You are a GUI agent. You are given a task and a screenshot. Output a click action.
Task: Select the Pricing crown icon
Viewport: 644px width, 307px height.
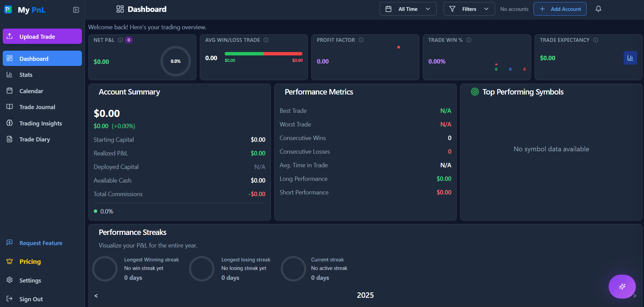[x=9, y=261]
